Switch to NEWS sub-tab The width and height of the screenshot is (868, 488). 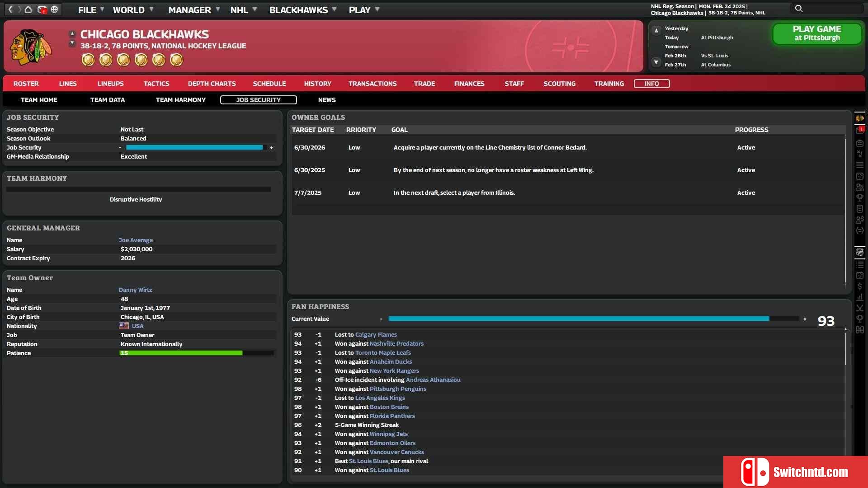tap(327, 100)
